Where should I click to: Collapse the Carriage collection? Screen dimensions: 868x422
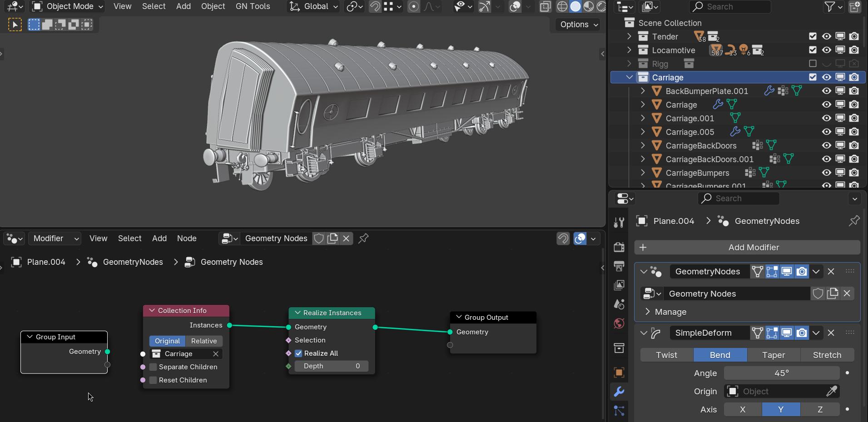coord(629,77)
